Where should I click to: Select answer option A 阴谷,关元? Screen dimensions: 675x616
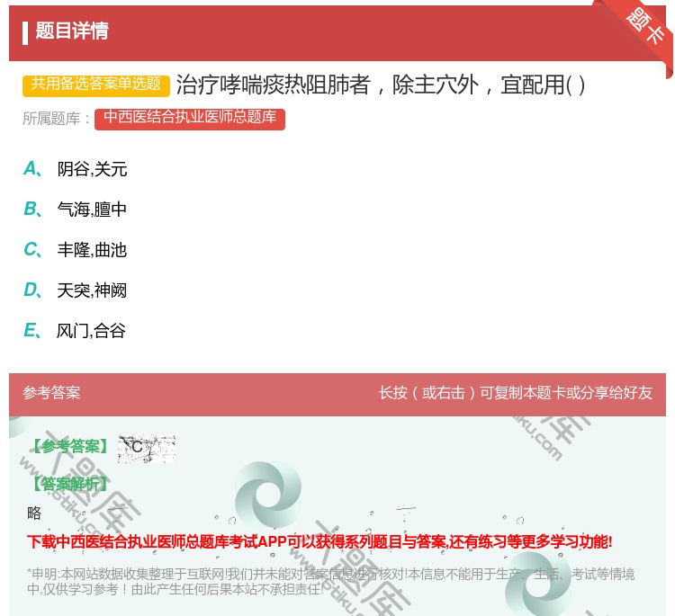[75, 169]
